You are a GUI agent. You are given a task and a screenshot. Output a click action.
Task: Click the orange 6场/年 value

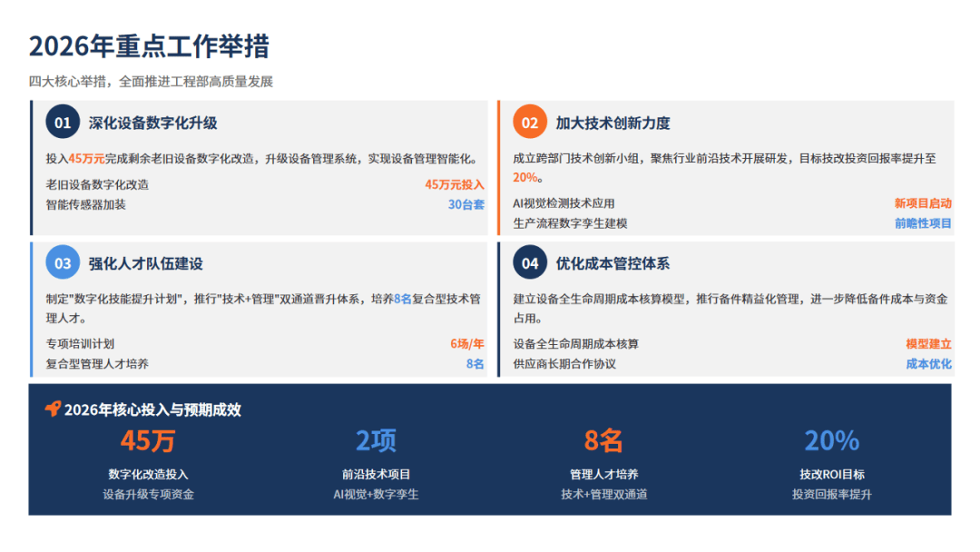pyautogui.click(x=467, y=344)
